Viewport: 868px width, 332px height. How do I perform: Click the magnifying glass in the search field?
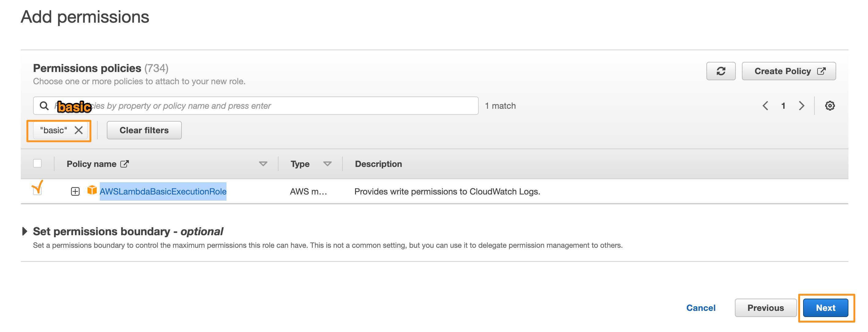click(44, 105)
